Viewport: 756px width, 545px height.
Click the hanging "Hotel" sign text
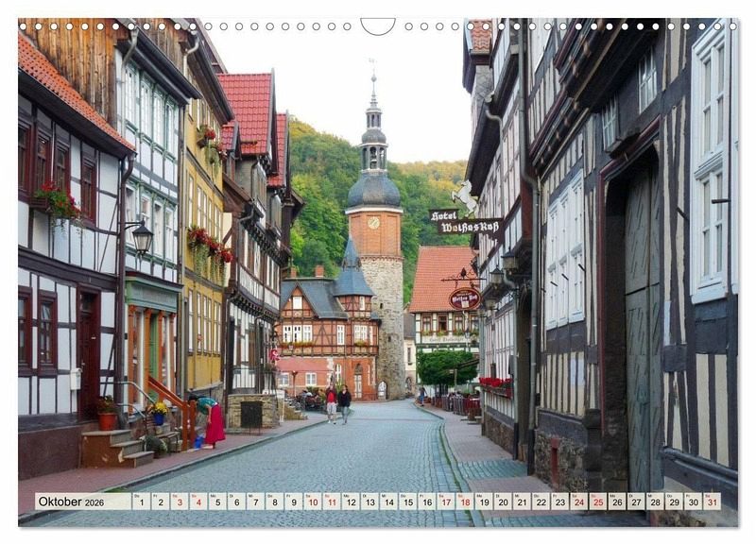click(443, 215)
